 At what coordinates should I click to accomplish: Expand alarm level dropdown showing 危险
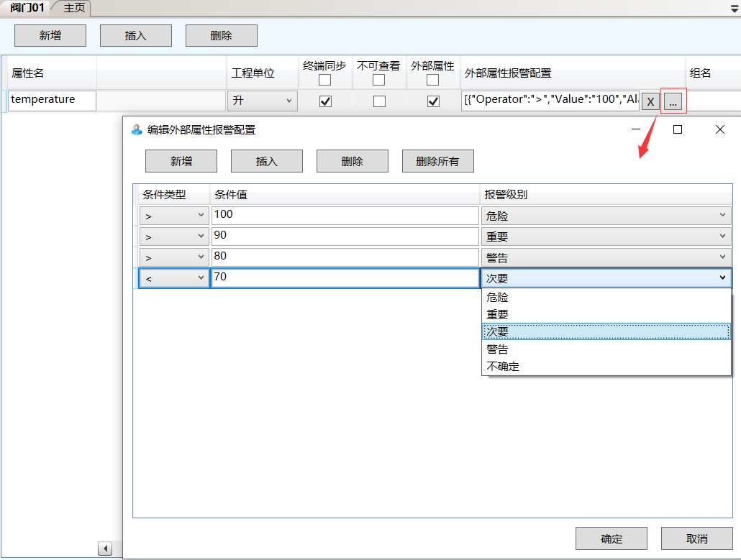[x=606, y=216]
